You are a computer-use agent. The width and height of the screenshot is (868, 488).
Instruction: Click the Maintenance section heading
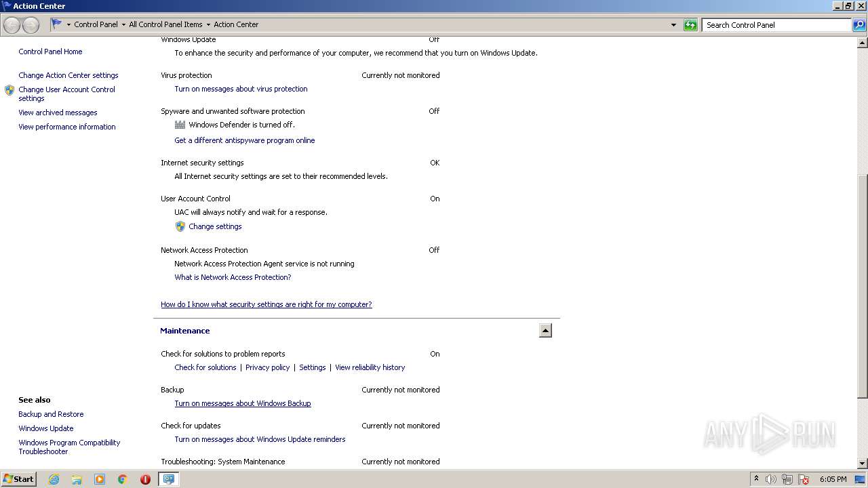pos(184,331)
